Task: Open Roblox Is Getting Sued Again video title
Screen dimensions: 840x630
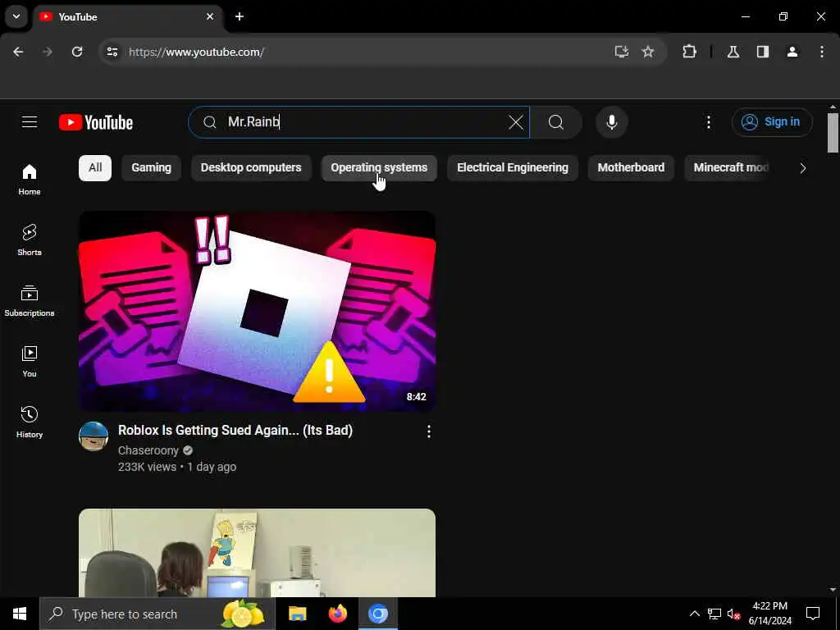Action: click(235, 430)
